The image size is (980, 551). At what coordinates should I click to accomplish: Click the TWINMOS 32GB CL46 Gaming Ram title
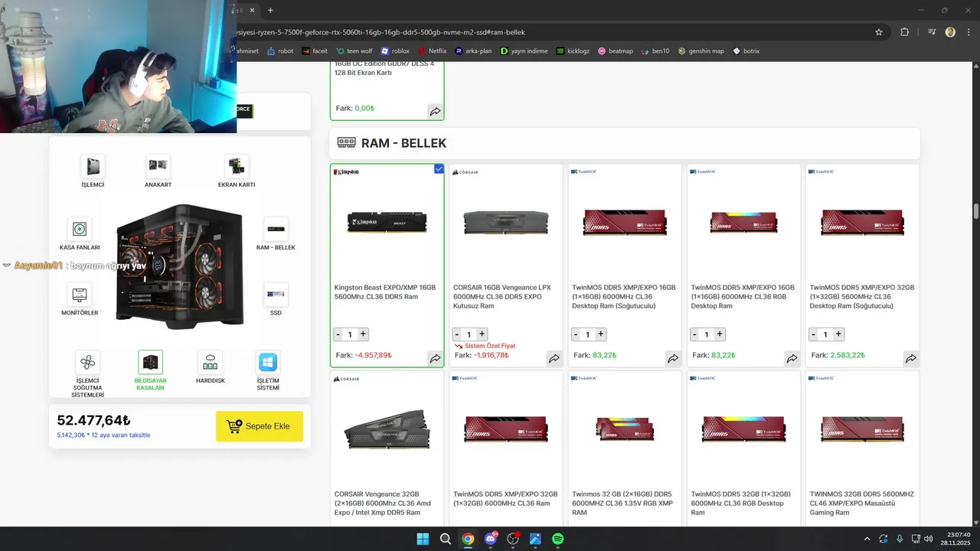click(862, 504)
